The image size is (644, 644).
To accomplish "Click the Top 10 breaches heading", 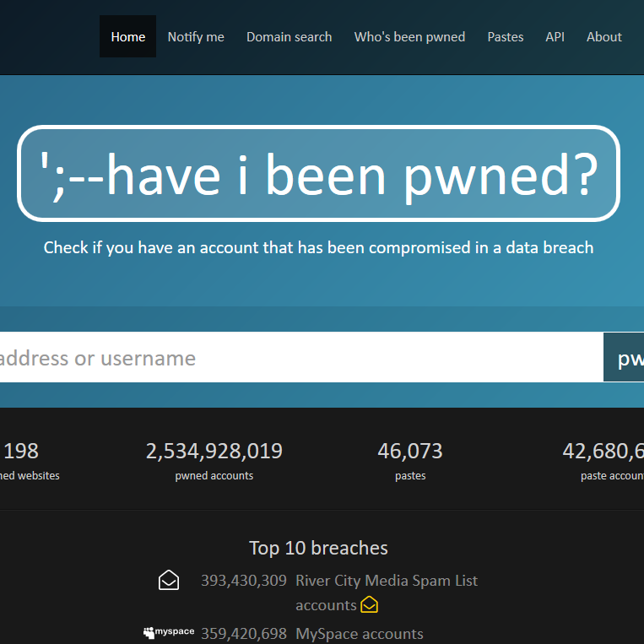I will (318, 548).
